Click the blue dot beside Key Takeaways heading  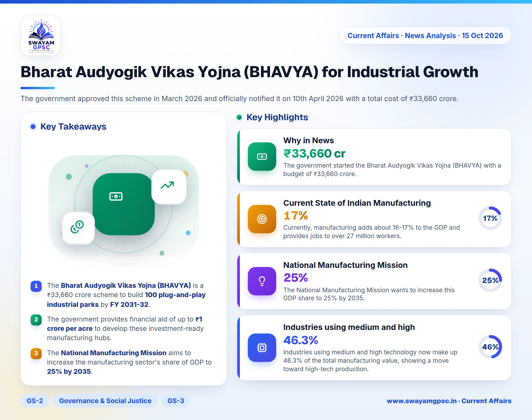33,127
